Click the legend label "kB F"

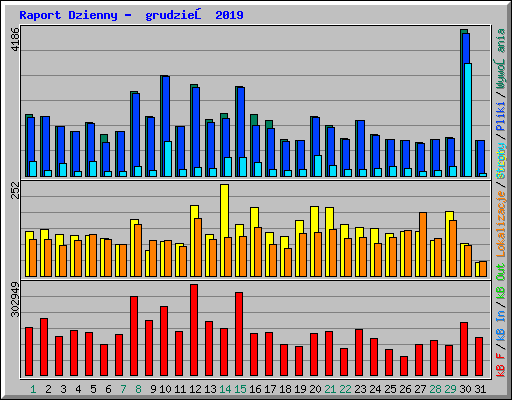coord(501,365)
